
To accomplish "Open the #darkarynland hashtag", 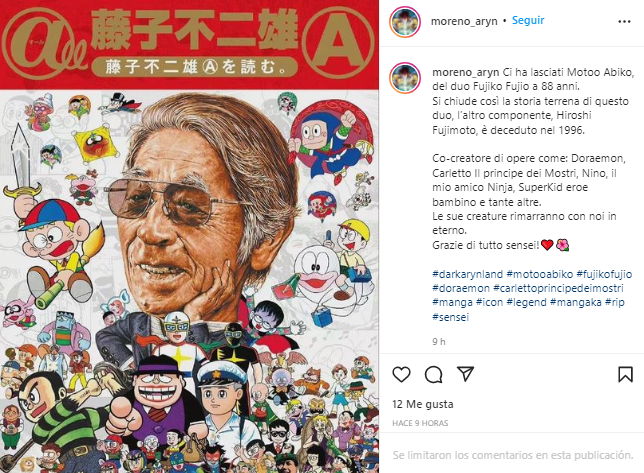I will (467, 274).
